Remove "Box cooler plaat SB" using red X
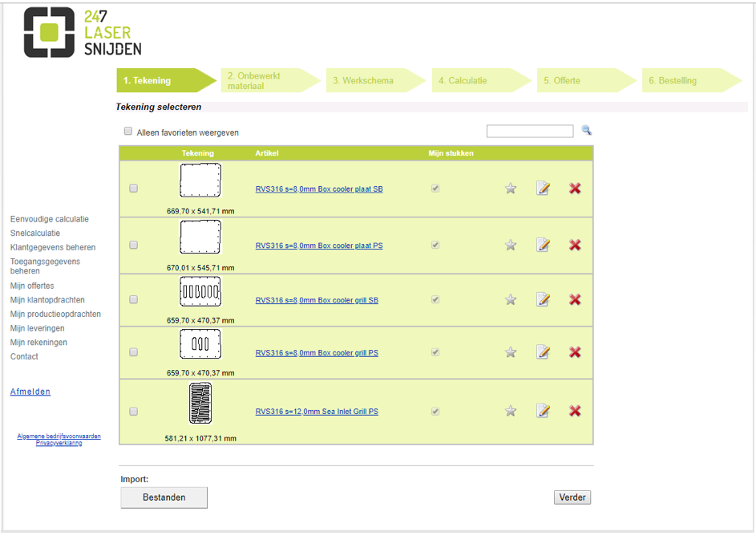The width and height of the screenshot is (756, 536). 575,189
